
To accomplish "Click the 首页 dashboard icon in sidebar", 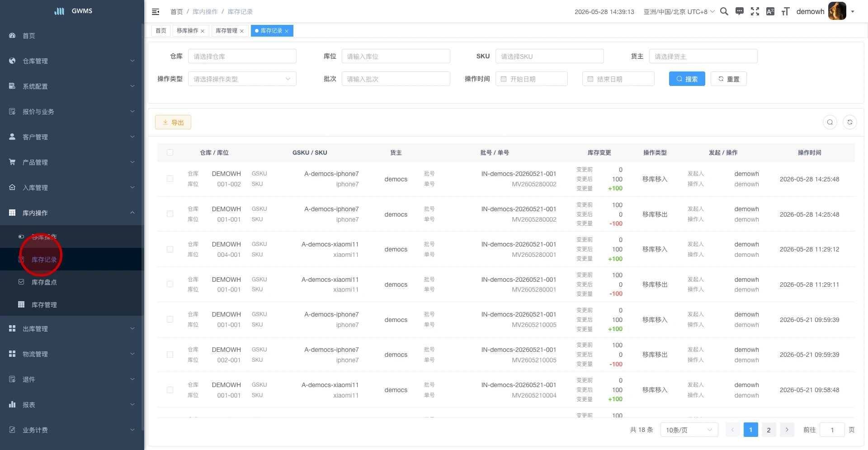I will (12, 35).
